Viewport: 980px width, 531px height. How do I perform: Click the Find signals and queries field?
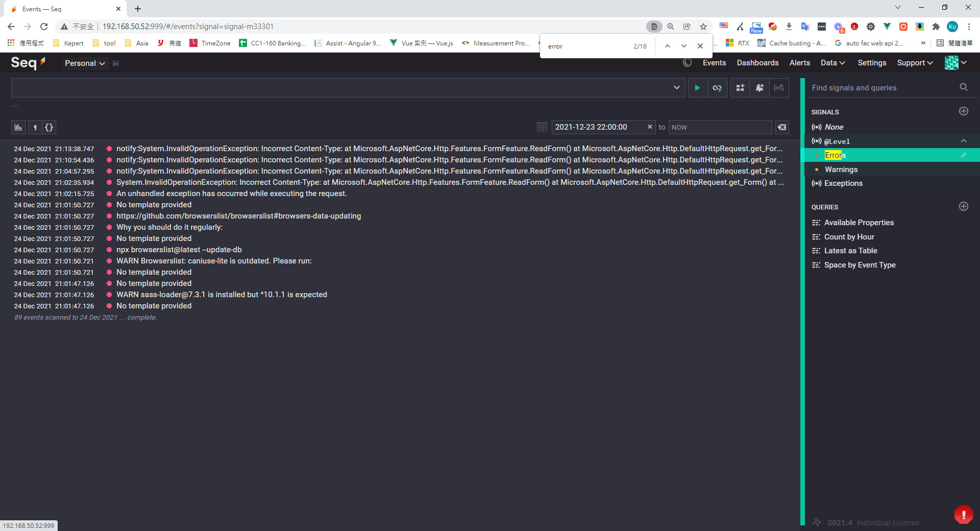point(883,88)
